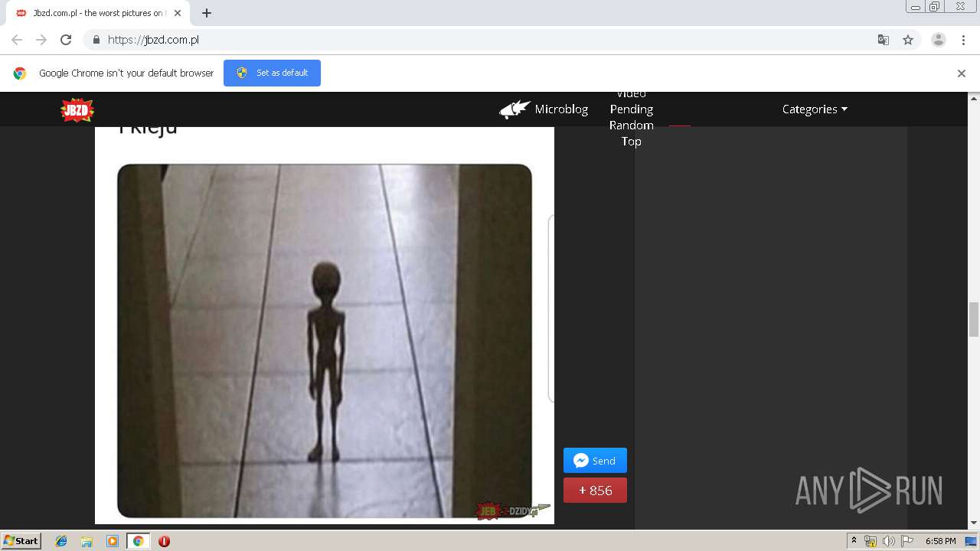Expand the Categories dropdown
The width and height of the screenshot is (980, 551).
815,109
